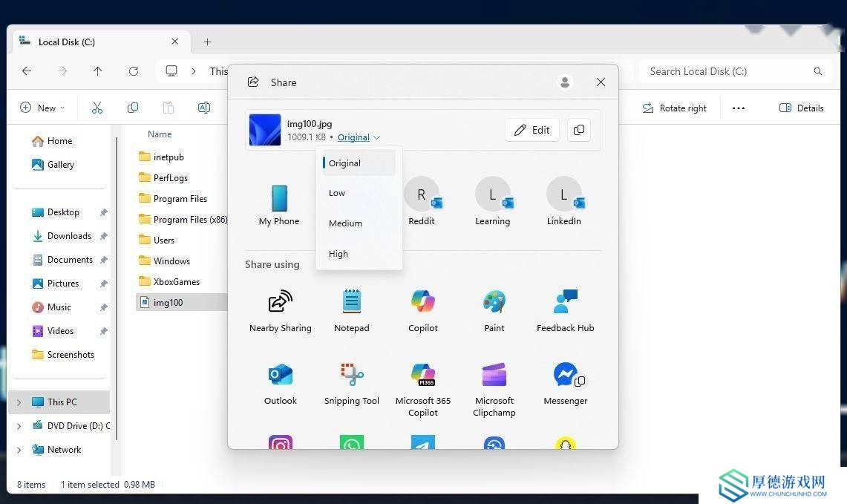The width and height of the screenshot is (847, 504).
Task: Expand This PC in navigation pane
Action: pyautogui.click(x=19, y=402)
